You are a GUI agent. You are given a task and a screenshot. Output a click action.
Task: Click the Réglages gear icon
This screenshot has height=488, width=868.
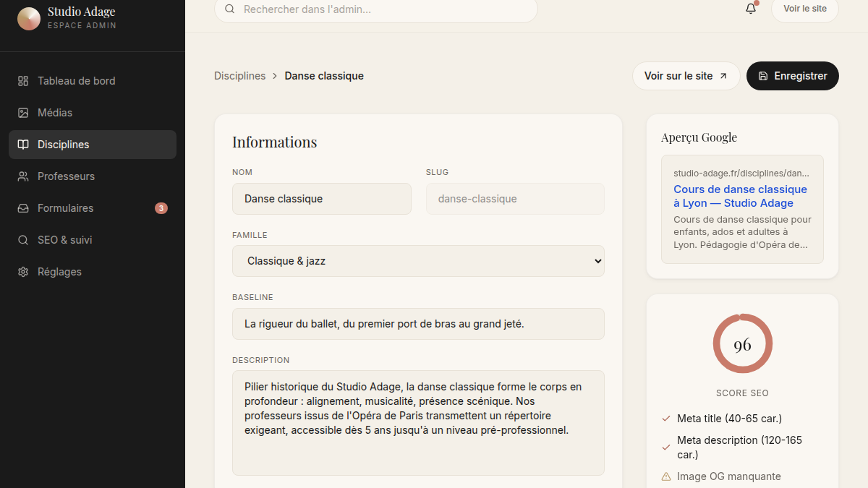click(x=23, y=272)
